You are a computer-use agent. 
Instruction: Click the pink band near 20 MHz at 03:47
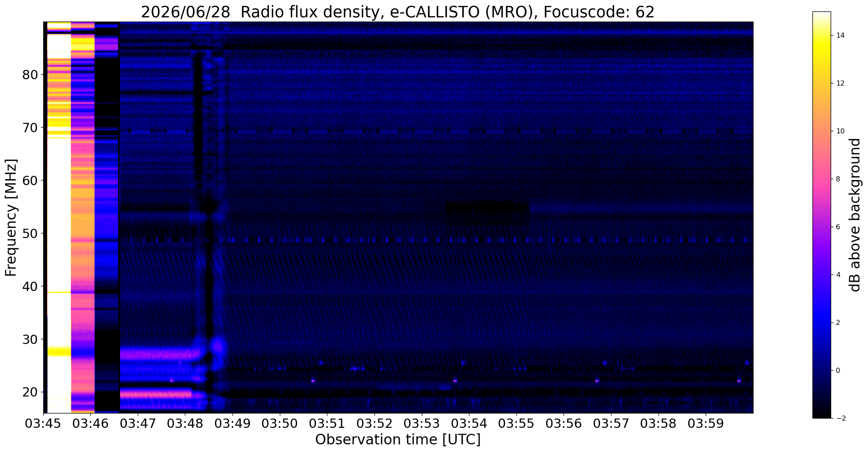156,394
